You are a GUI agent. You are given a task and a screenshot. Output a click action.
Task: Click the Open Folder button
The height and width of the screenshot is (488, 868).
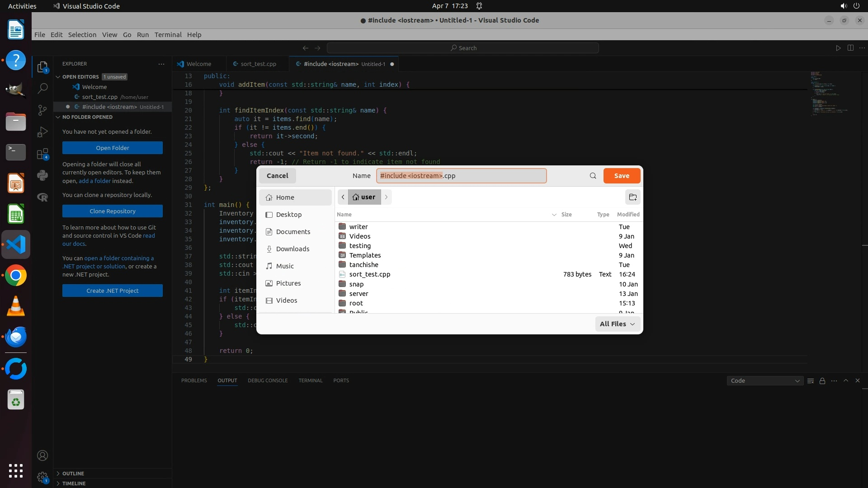click(x=113, y=148)
